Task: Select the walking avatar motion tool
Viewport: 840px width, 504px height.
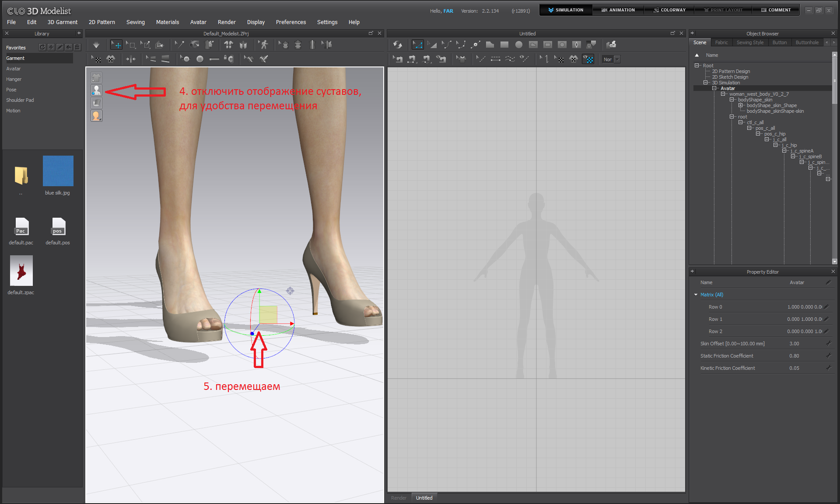Action: coord(264,45)
